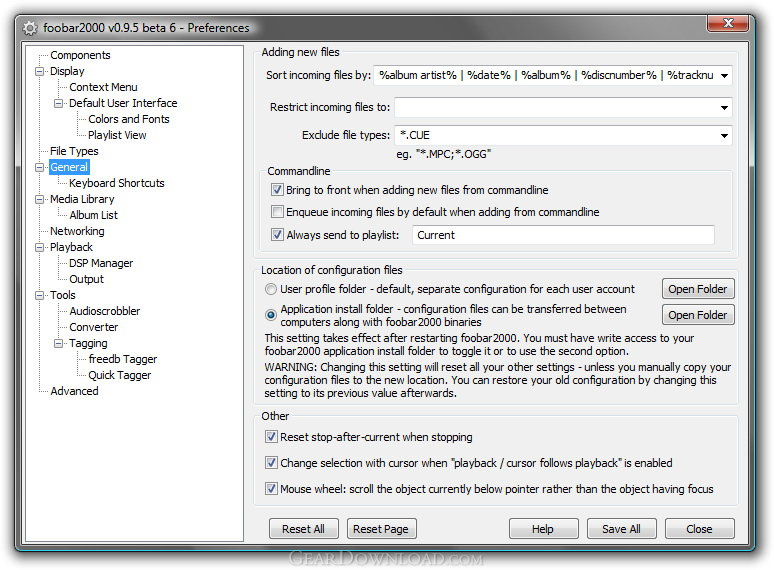Screen dimensions: 774x570
Task: Open Folder for user profile location
Action: [x=698, y=289]
